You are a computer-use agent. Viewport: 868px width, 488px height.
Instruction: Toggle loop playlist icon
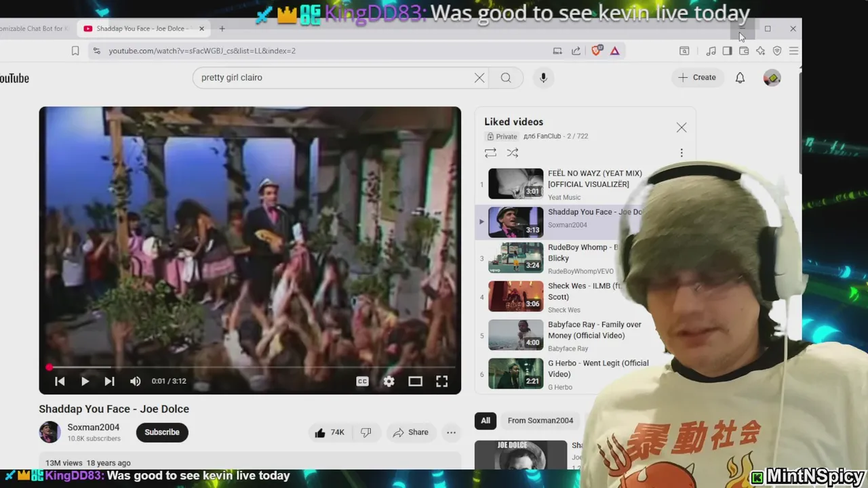490,153
